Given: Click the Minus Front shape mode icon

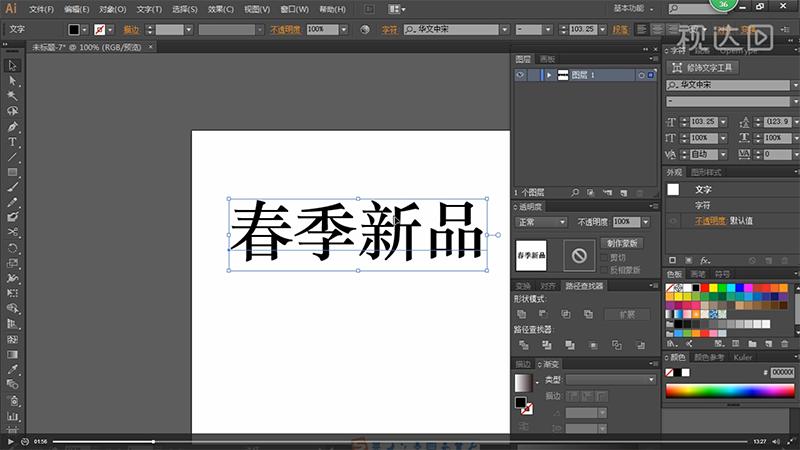Looking at the screenshot, I should pos(543,314).
